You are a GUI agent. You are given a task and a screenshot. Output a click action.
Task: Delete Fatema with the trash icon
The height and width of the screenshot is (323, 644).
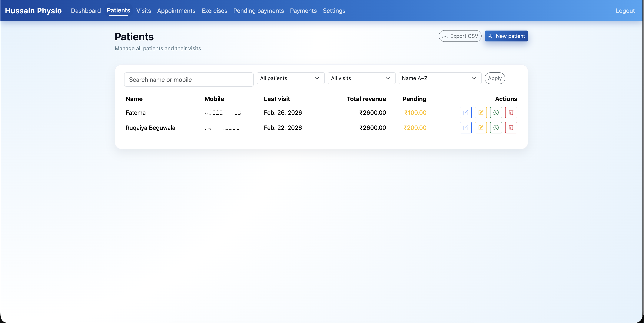coord(511,113)
